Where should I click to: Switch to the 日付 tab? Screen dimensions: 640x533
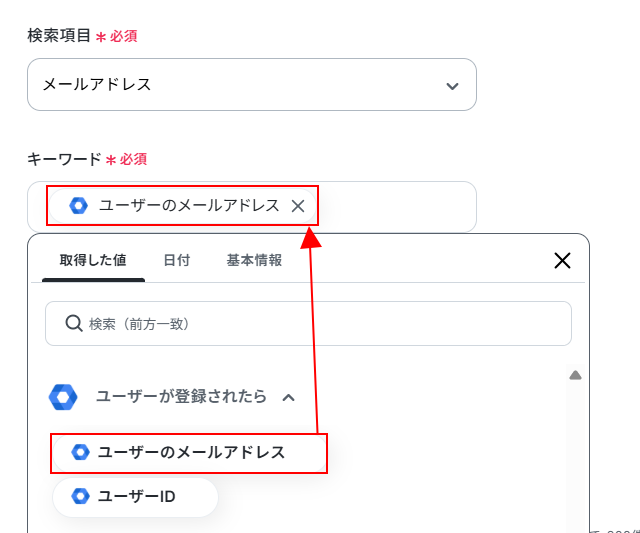pos(177,260)
